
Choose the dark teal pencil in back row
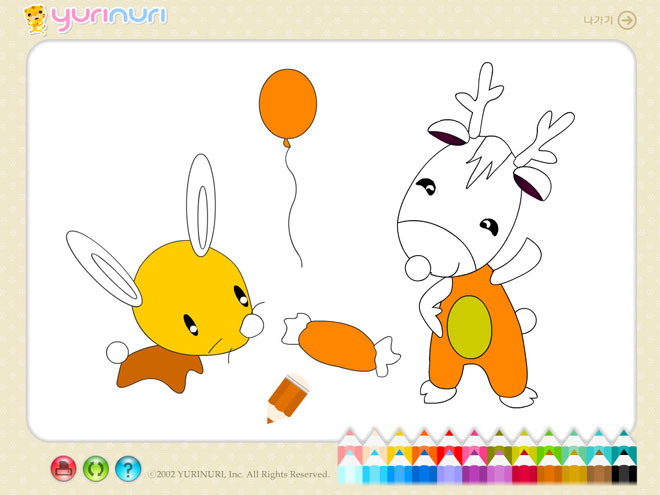click(622, 450)
